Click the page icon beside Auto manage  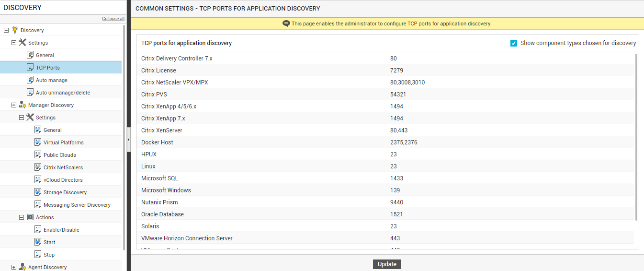pyautogui.click(x=30, y=80)
